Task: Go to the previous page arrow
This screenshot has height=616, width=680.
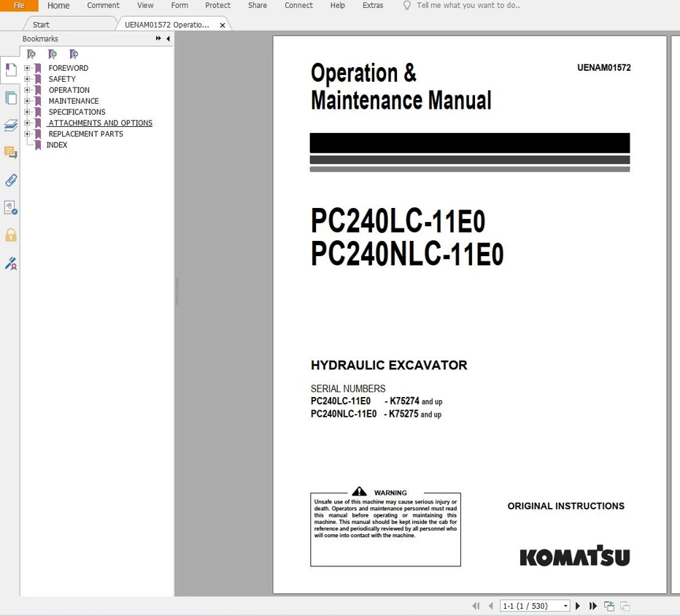Action: pyautogui.click(x=491, y=606)
